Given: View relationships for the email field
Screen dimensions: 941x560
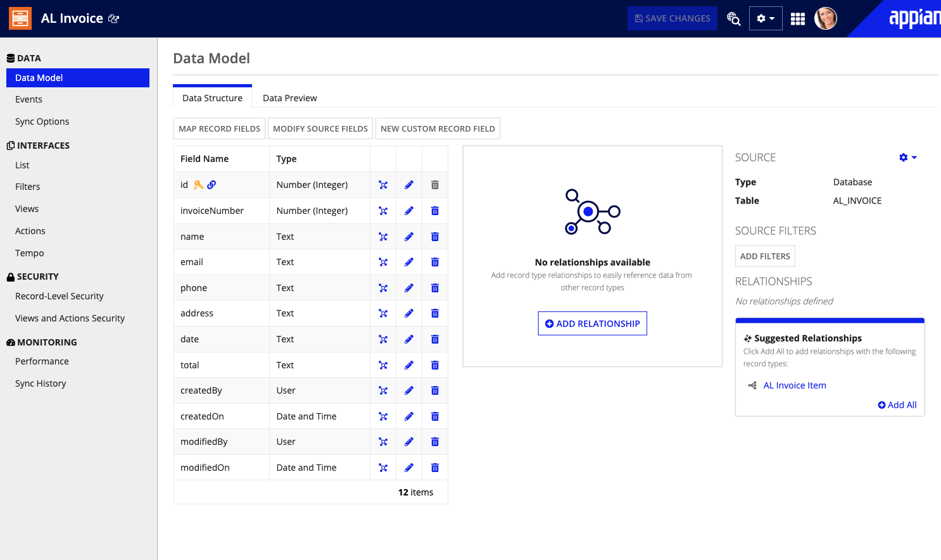Looking at the screenshot, I should coord(383,262).
